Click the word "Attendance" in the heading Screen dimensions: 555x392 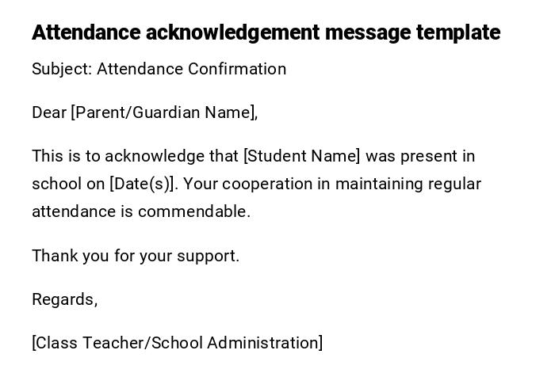[x=86, y=32]
